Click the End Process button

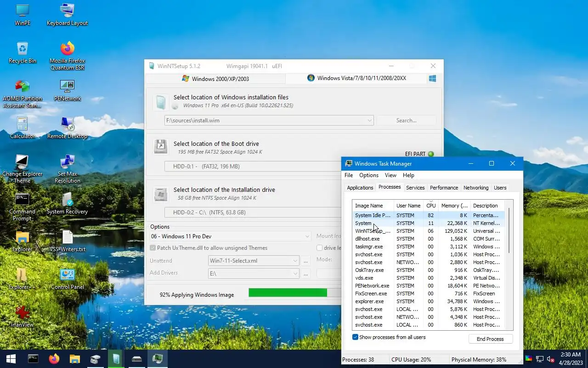pos(490,339)
